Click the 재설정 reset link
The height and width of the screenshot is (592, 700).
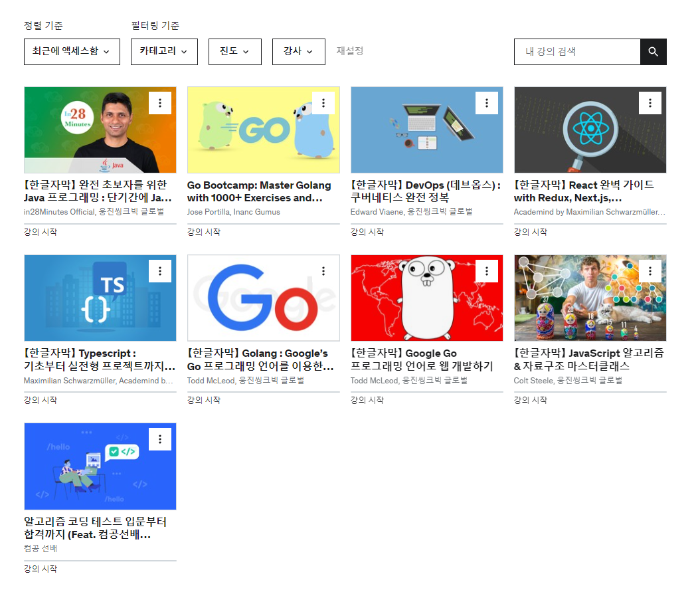350,51
